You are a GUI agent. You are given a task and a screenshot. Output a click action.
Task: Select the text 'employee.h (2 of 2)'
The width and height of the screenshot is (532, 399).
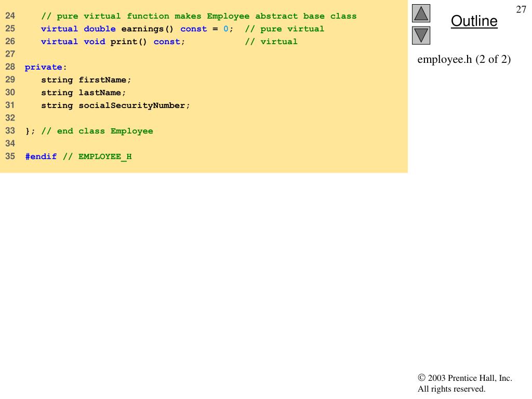464,59
